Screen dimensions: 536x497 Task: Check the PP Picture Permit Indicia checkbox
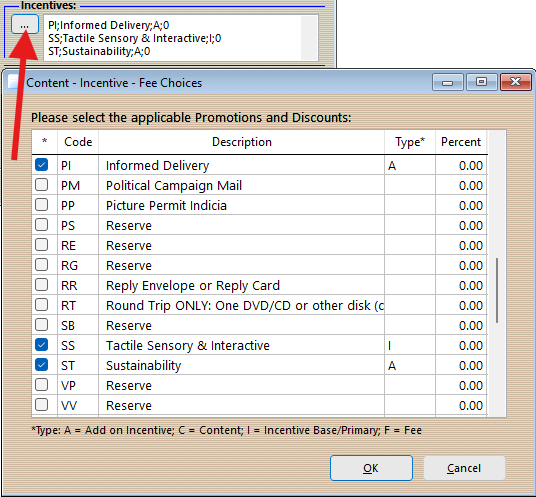41,205
